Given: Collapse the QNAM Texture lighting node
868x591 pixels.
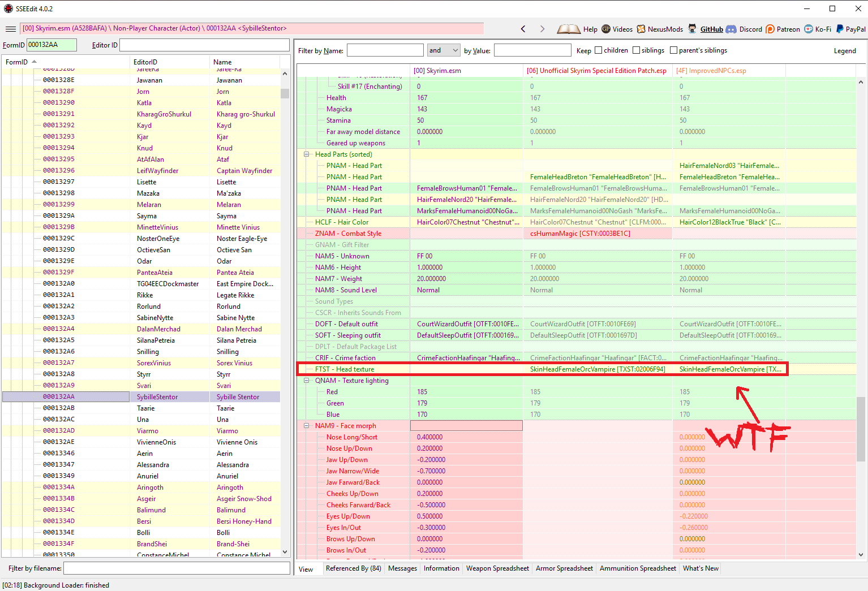Looking at the screenshot, I should [x=307, y=381].
